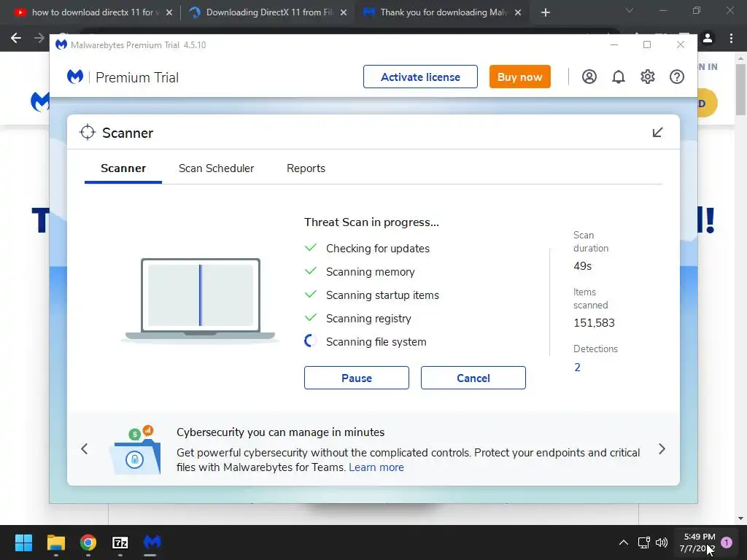Click the items scanned value 151,583
The width and height of the screenshot is (747, 560).
594,323
